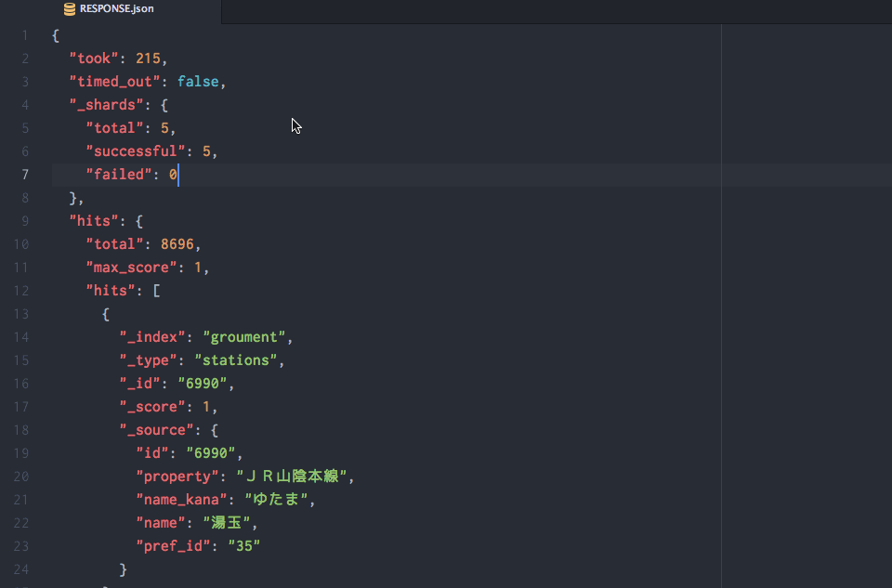Viewport: 892px width, 588px height.
Task: Select the total value 8696
Action: (176, 243)
